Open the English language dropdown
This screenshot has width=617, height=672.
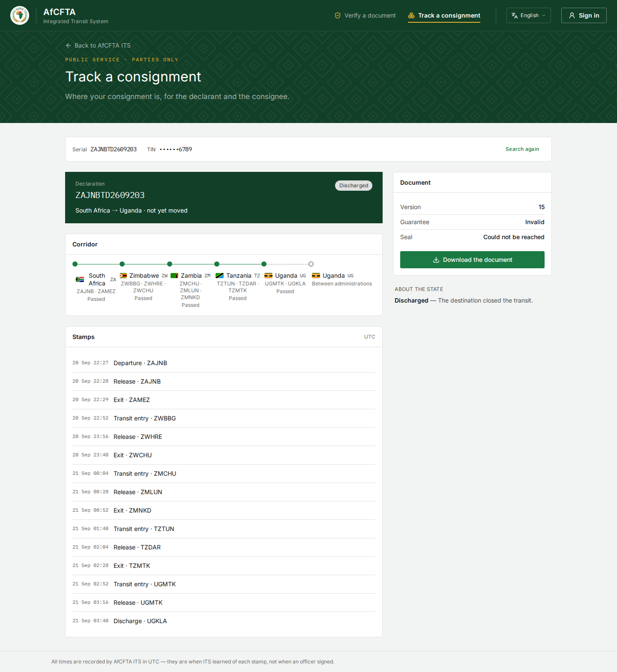[x=529, y=15]
